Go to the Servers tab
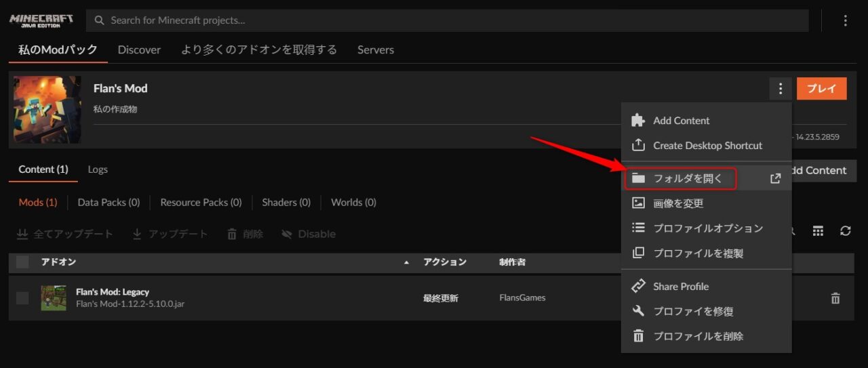The height and width of the screenshot is (368, 868). pyautogui.click(x=376, y=49)
